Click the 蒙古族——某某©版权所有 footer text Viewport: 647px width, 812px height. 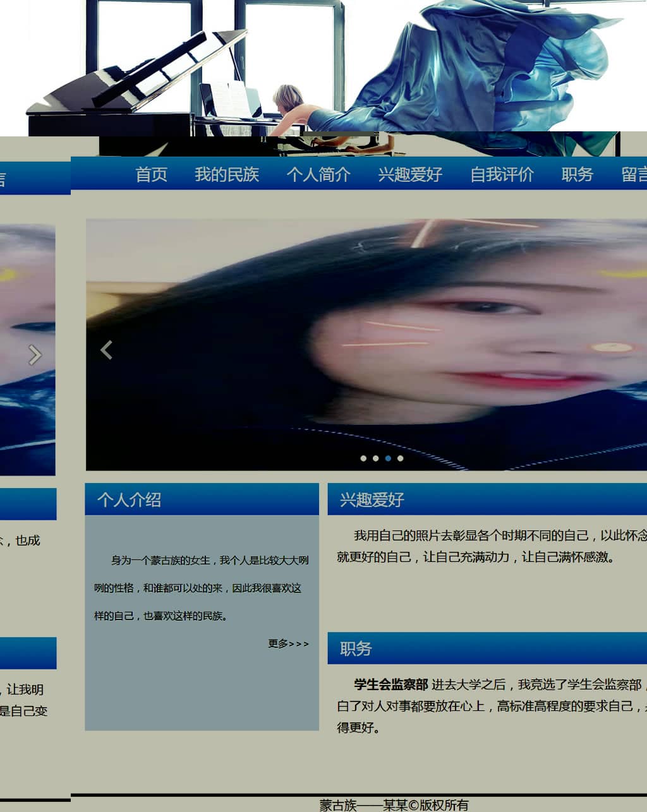pyautogui.click(x=394, y=804)
